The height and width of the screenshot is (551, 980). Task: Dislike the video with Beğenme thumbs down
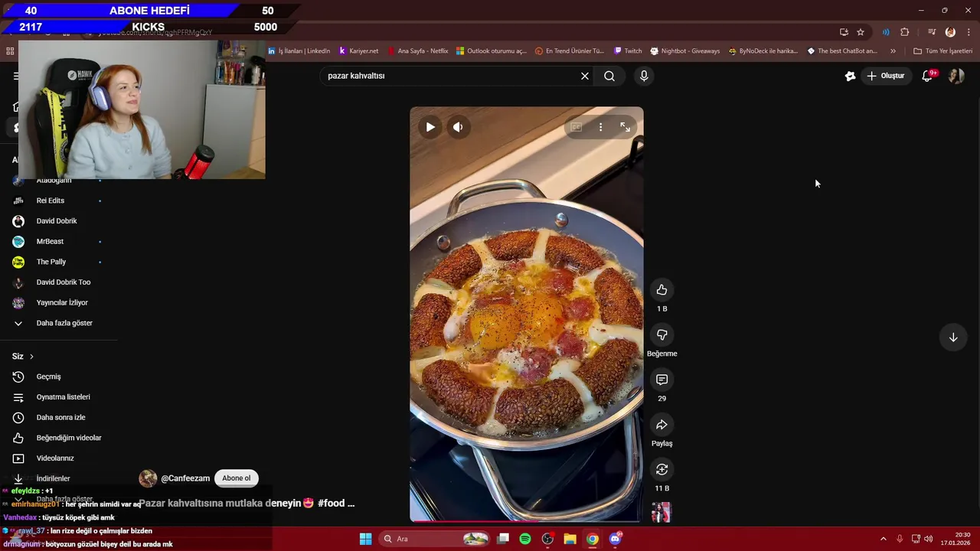point(661,334)
